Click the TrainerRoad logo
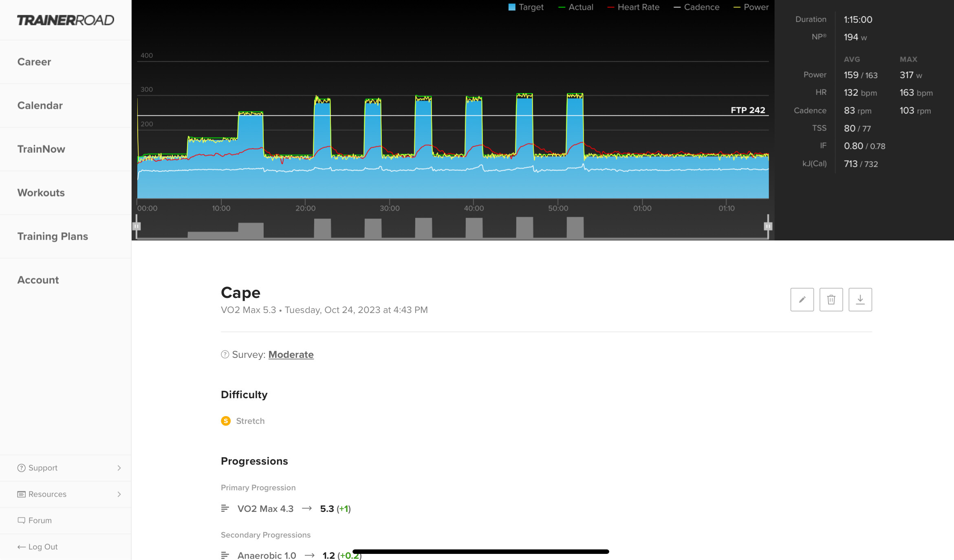This screenshot has width=954, height=560. tap(65, 20)
